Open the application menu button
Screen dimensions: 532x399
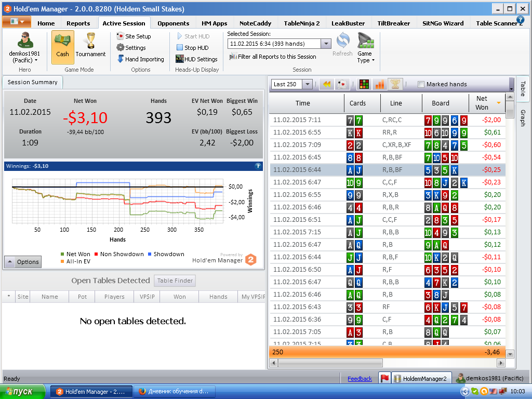tap(17, 22)
